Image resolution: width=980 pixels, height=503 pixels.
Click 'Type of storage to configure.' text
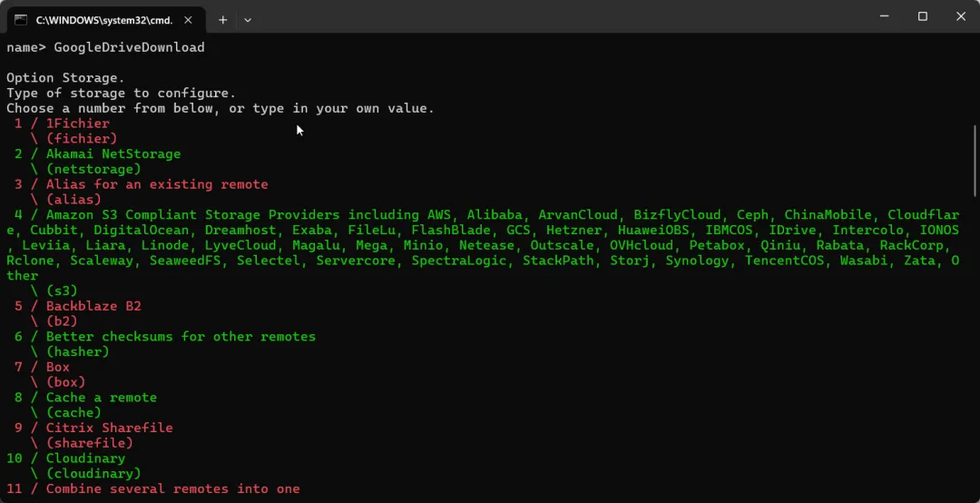pyautogui.click(x=122, y=94)
